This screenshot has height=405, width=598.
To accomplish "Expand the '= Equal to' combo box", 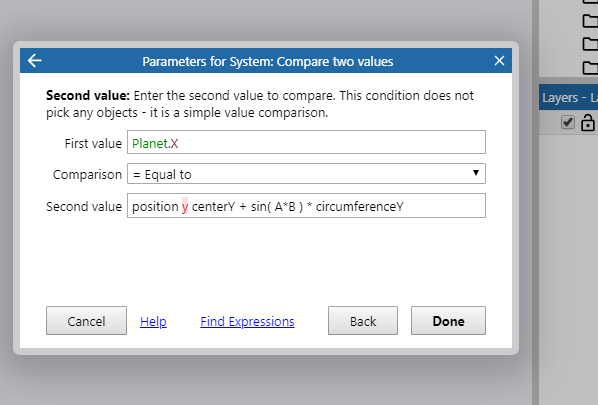I will click(306, 174).
